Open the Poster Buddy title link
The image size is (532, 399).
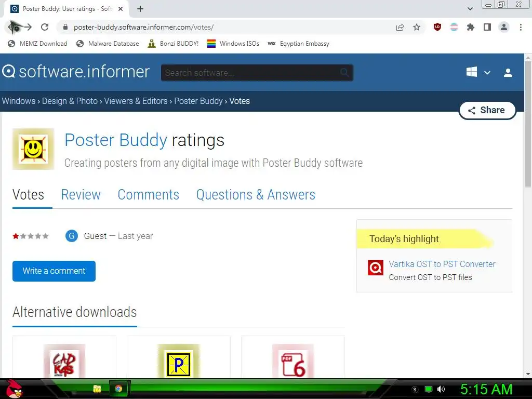[116, 140]
